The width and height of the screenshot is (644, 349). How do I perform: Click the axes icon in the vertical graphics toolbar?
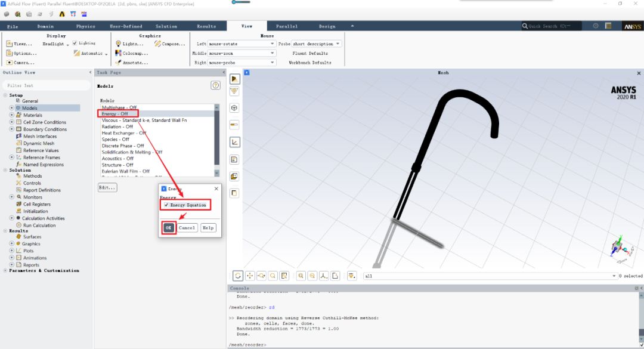click(x=234, y=142)
